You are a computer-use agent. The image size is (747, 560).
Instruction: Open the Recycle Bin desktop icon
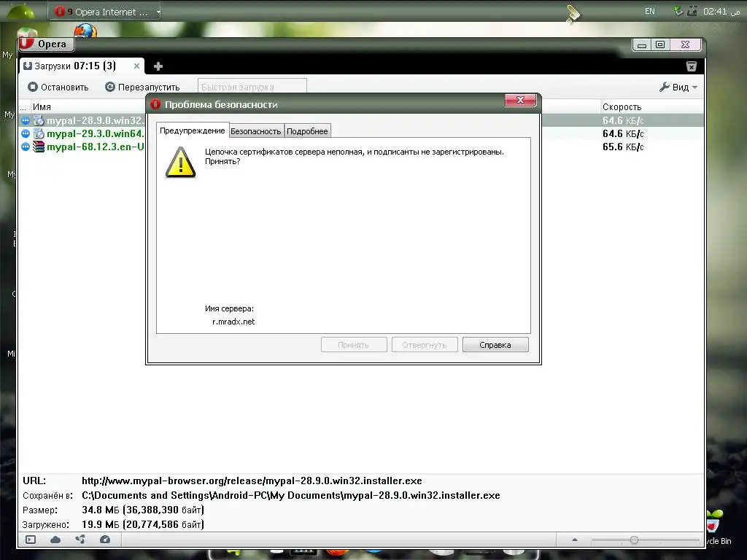click(x=717, y=529)
